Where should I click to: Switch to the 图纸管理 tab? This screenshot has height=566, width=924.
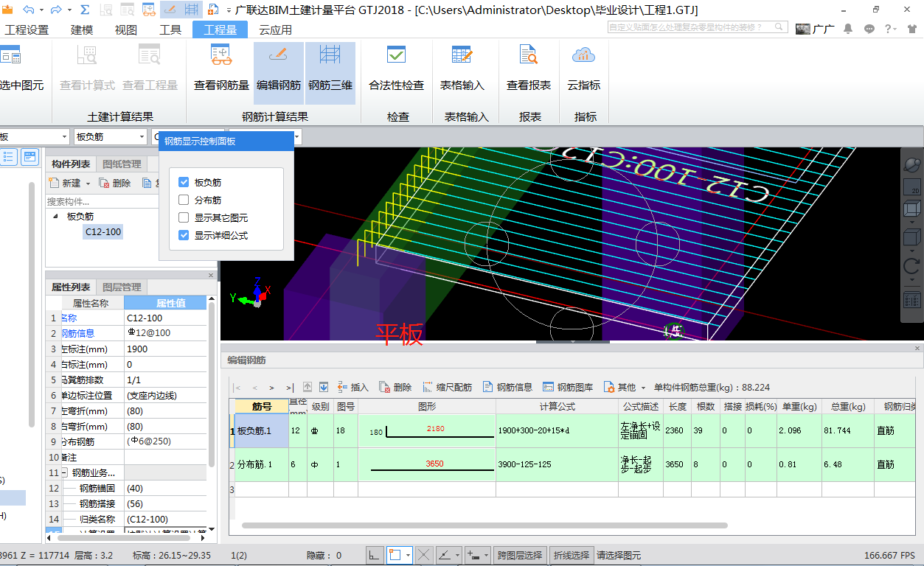coord(122,164)
